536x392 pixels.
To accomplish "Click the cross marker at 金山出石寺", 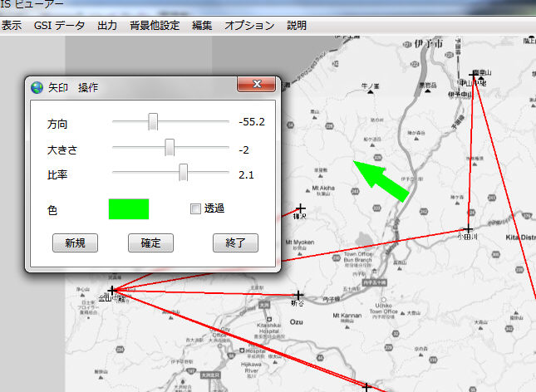I will tap(112, 290).
